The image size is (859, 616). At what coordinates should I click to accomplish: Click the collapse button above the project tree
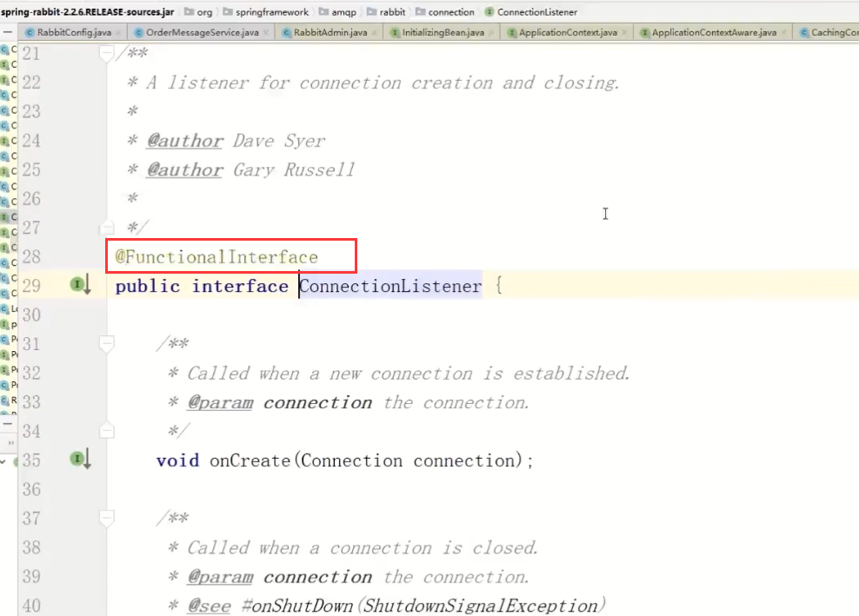tap(8, 32)
